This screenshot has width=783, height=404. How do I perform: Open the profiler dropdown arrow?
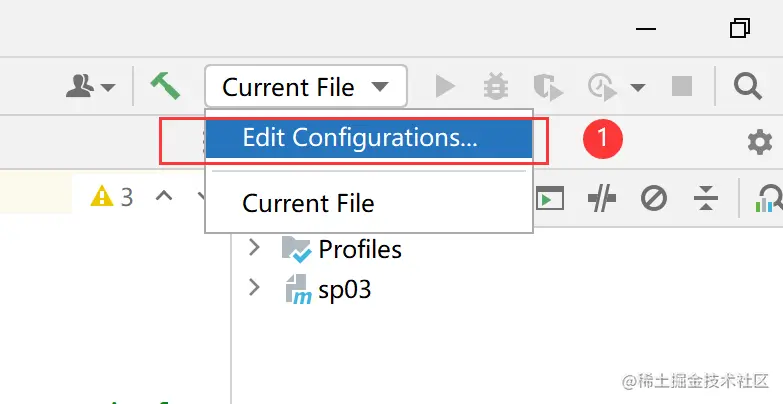[x=637, y=87]
